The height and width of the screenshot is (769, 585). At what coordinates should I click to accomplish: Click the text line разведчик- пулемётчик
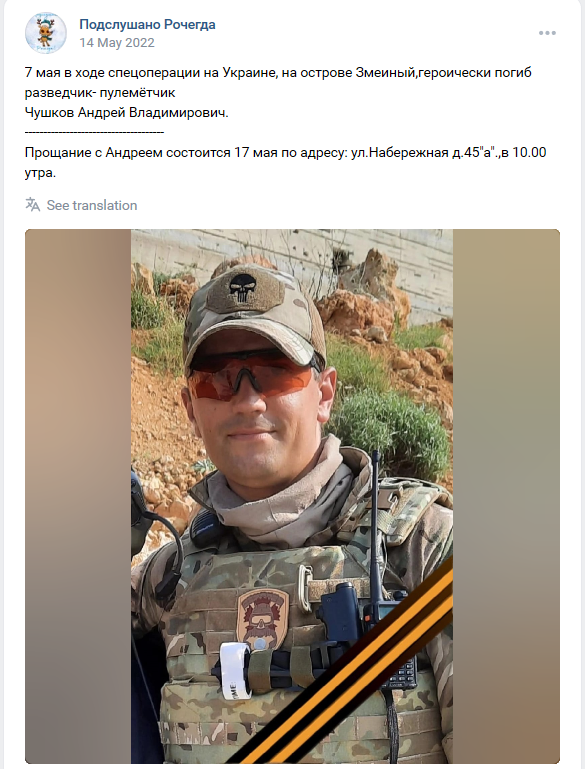(x=100, y=93)
